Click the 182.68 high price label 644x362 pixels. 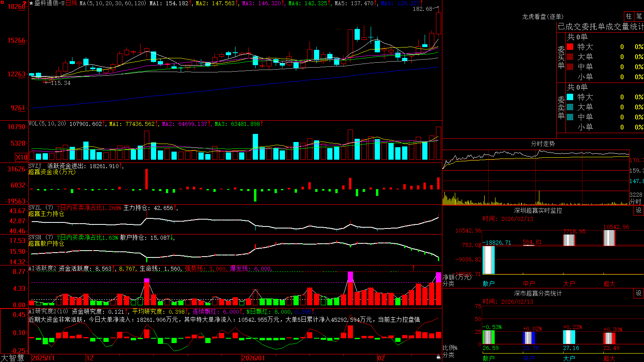pos(422,9)
